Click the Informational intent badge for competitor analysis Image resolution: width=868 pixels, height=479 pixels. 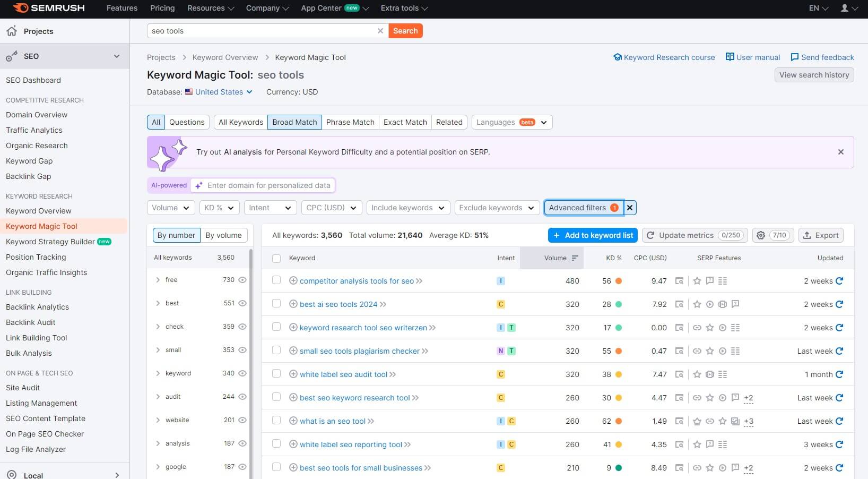pyautogui.click(x=500, y=281)
